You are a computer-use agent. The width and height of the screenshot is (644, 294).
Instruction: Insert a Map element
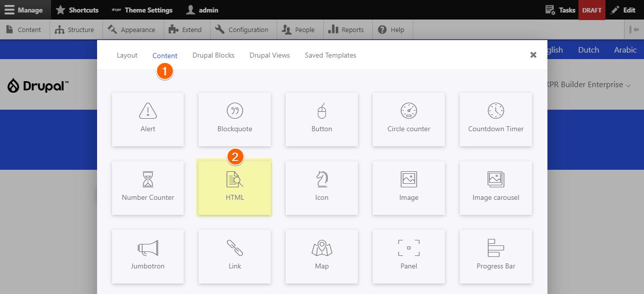tap(322, 256)
